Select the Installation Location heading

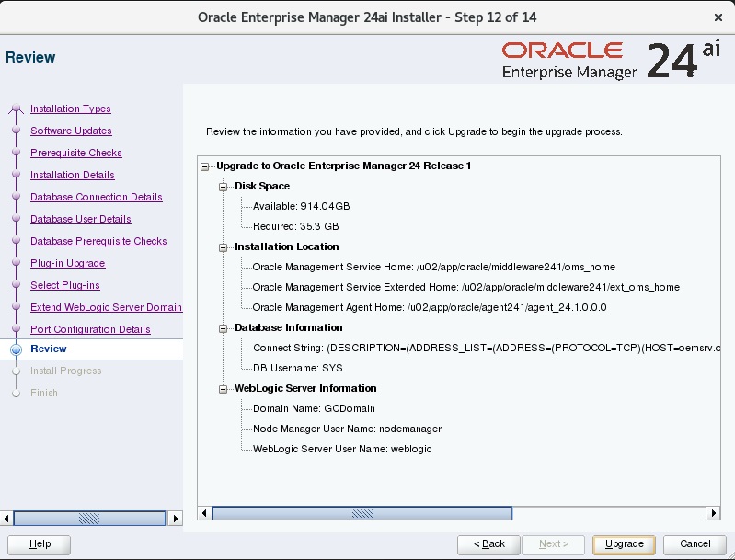pos(287,246)
